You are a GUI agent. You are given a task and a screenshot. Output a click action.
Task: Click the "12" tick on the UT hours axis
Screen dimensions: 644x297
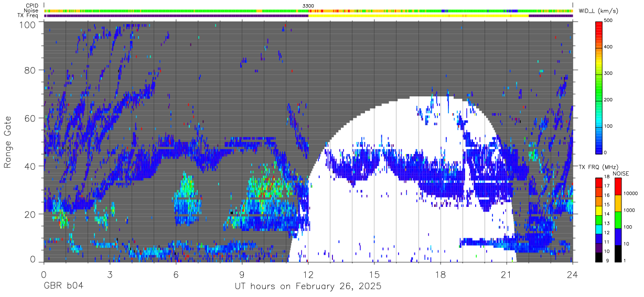pos(308,274)
